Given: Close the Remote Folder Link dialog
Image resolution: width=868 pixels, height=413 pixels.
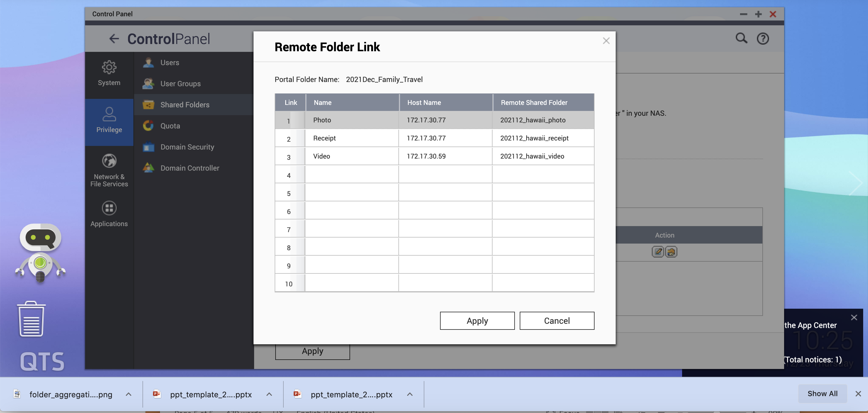Looking at the screenshot, I should pos(606,41).
